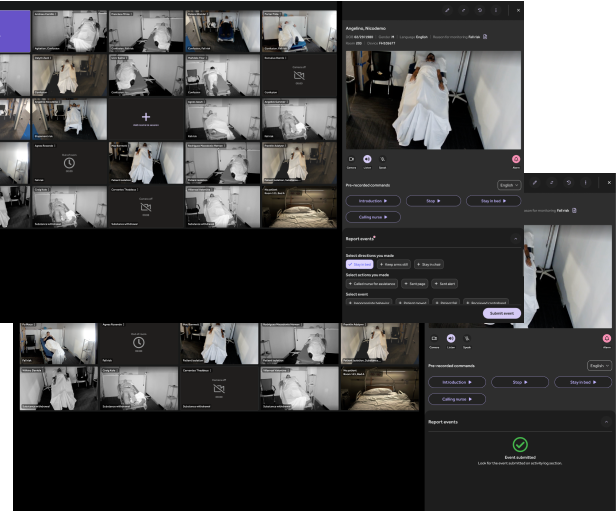
Task: Collapse Report events in the Event submitted panel
Action: pos(606,422)
